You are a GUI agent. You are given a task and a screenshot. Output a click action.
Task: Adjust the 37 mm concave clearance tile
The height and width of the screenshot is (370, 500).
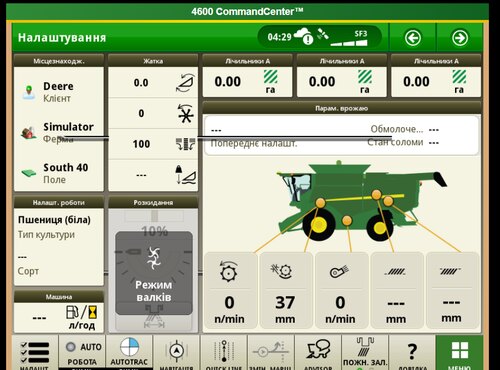pos(286,290)
